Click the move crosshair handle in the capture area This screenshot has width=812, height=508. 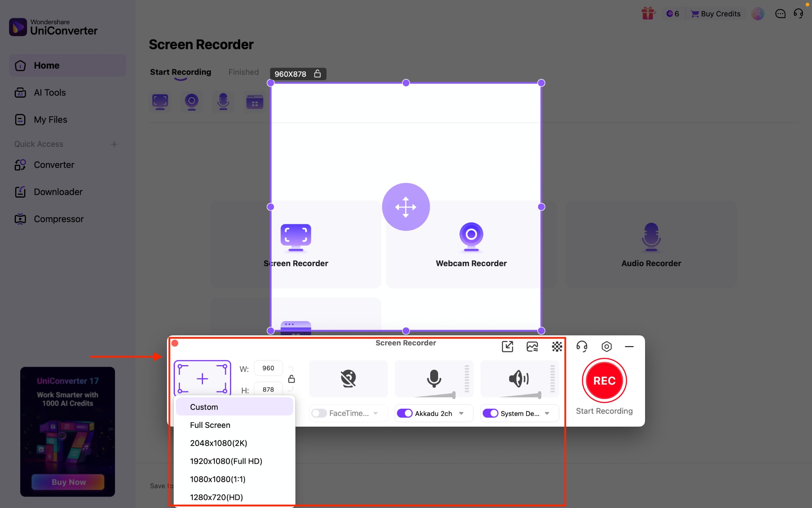406,207
